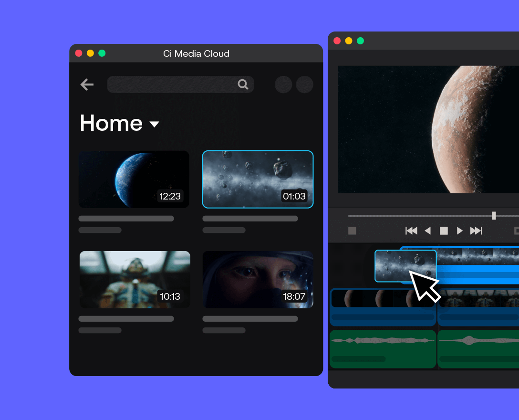Click the reverse play button
The width and height of the screenshot is (519, 420).
coord(427,231)
